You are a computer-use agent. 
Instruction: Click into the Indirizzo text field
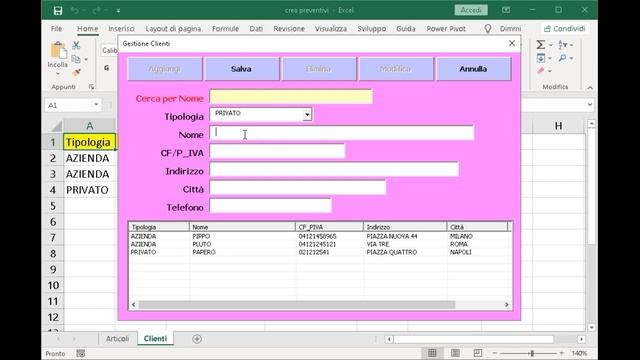(334, 169)
